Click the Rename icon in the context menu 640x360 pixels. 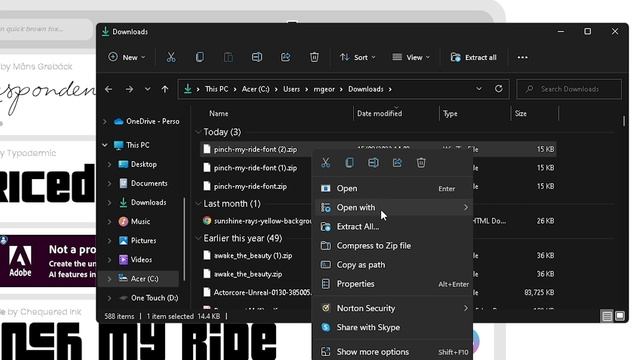pyautogui.click(x=373, y=163)
